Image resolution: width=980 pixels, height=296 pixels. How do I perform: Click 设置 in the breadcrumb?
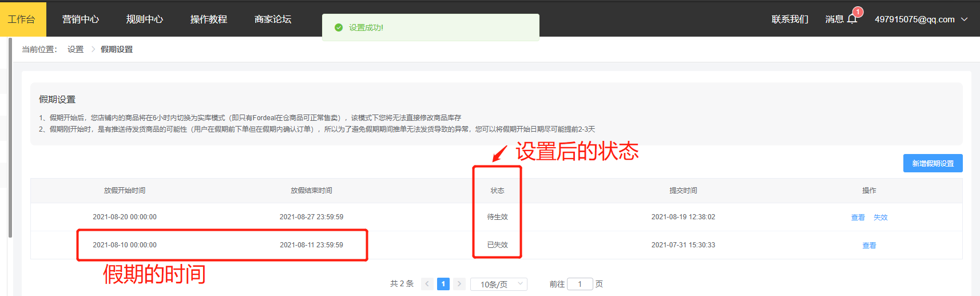click(76, 49)
